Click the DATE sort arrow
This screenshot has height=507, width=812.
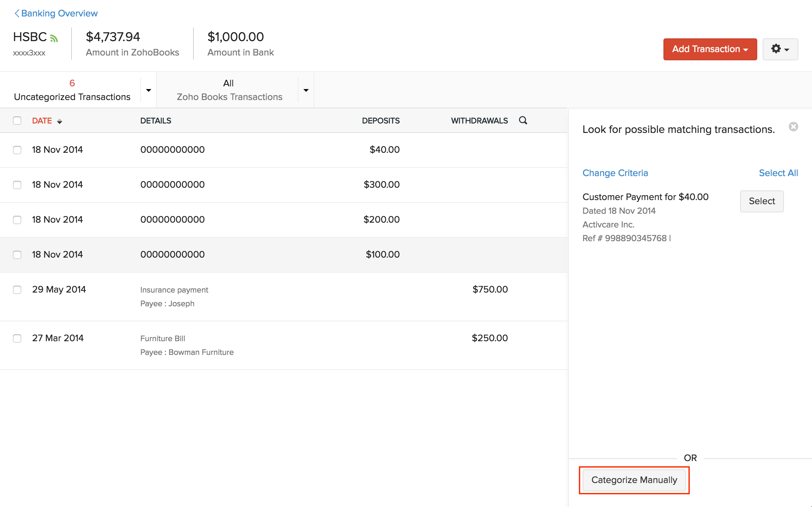(x=60, y=121)
